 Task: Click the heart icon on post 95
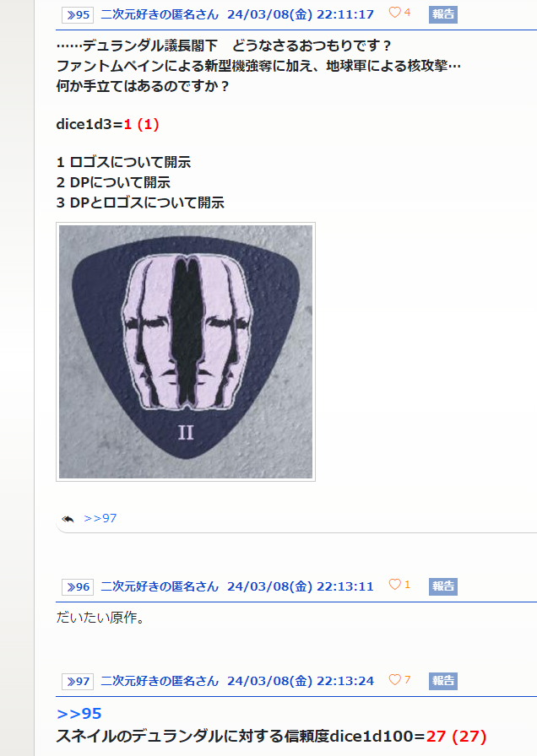coord(394,13)
